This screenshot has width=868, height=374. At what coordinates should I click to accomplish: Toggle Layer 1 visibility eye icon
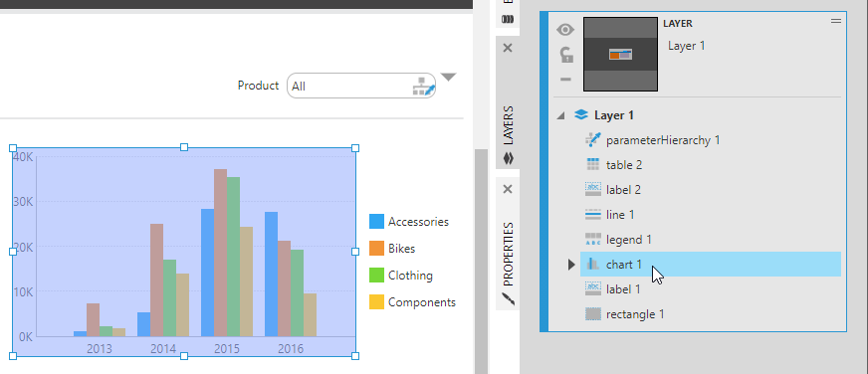pos(565,30)
